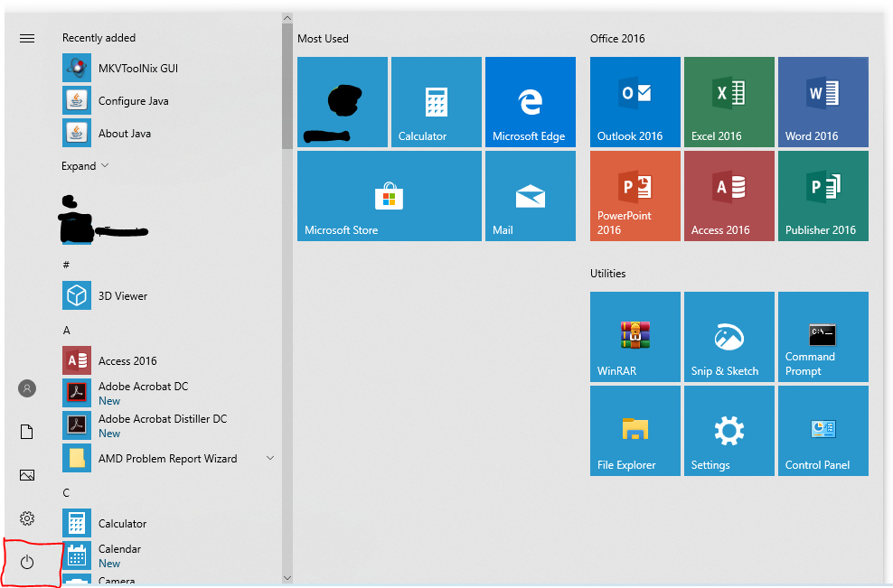
Task: Open the Snip & Sketch tile
Action: pos(729,337)
